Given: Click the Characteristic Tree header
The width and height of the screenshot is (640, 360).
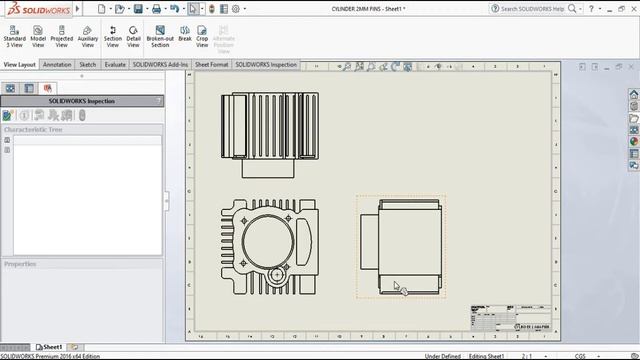Looking at the screenshot, I should (82, 129).
